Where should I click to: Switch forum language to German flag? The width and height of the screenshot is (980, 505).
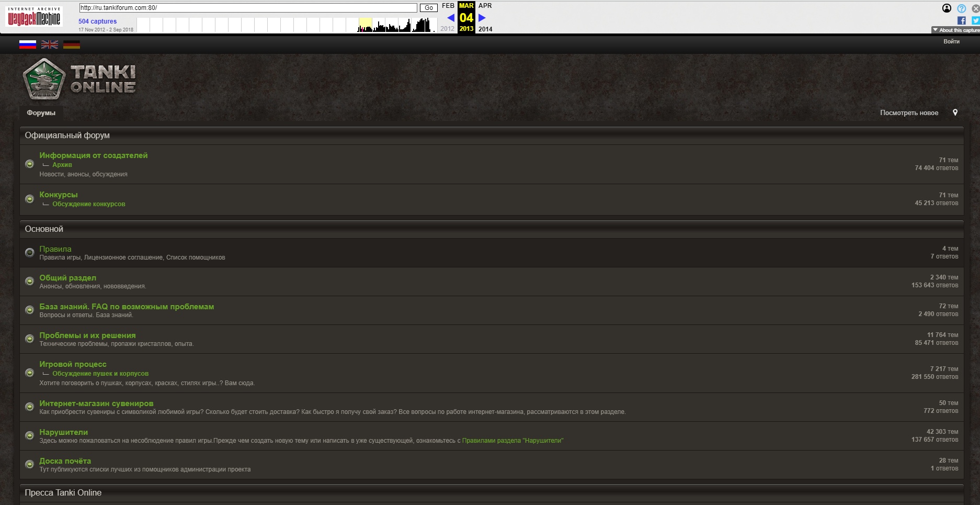[x=72, y=44]
